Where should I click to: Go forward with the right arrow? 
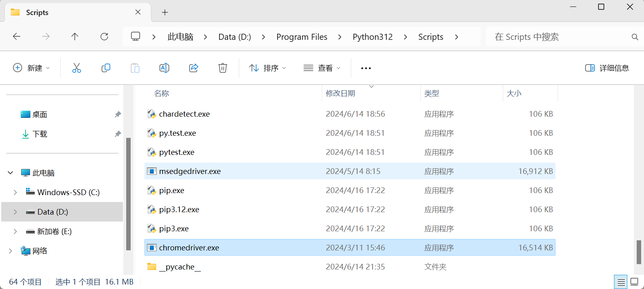click(46, 37)
